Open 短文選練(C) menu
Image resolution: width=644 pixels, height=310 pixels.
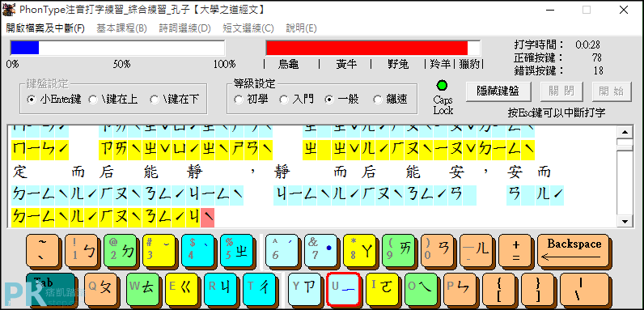tap(248, 28)
